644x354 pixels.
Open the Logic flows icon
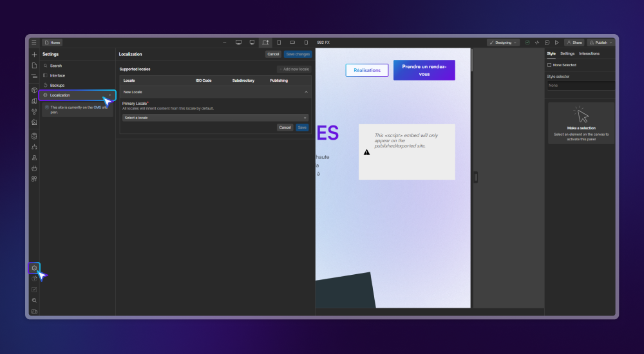tap(34, 147)
